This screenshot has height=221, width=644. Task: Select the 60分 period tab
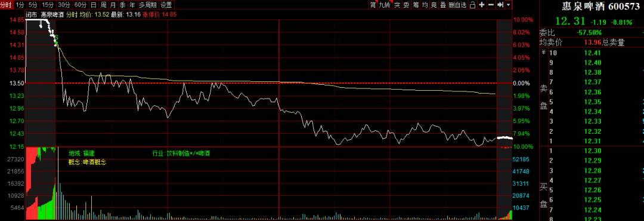[x=80, y=5]
